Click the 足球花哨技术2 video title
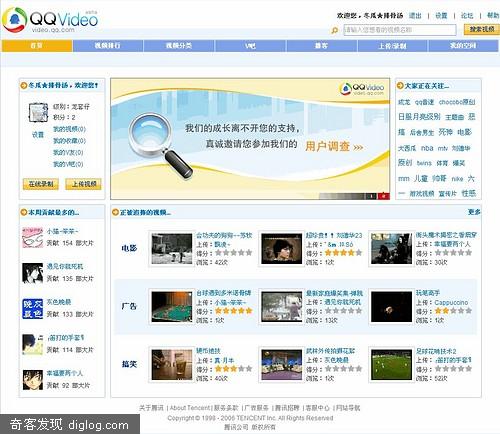This screenshot has height=434, width=500. point(436,351)
